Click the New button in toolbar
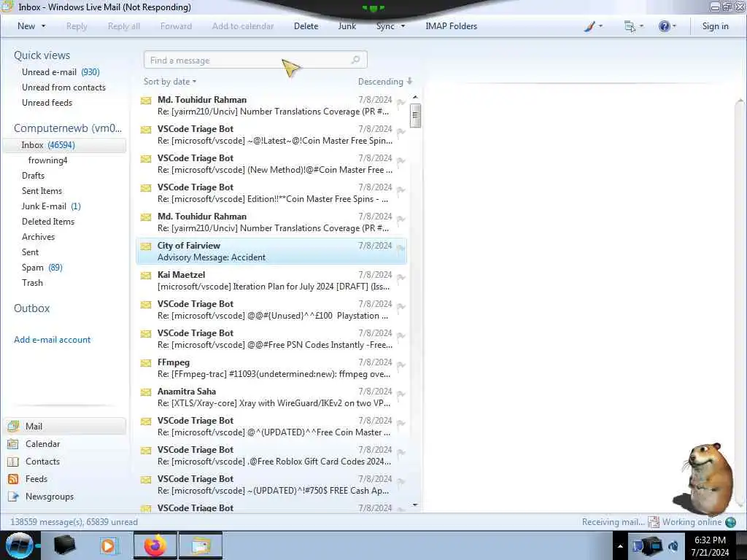The height and width of the screenshot is (560, 747). (26, 26)
